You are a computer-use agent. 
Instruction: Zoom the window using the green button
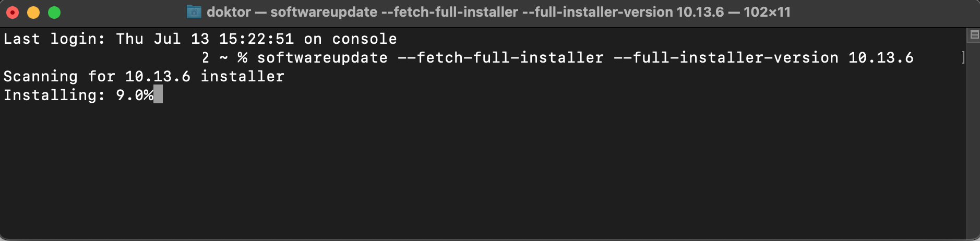(54, 13)
